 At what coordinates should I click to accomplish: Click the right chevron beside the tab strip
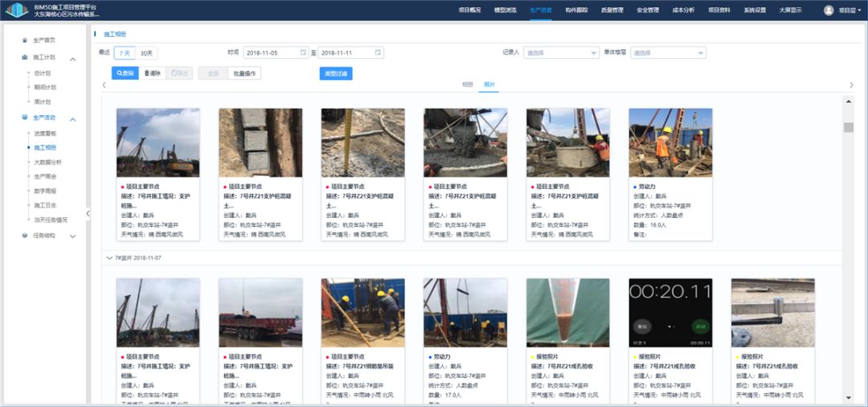point(851,84)
